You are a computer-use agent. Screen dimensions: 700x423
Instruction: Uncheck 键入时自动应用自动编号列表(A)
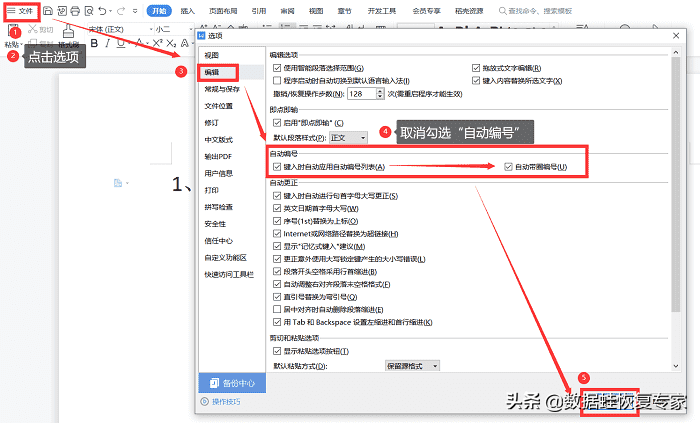pos(277,167)
